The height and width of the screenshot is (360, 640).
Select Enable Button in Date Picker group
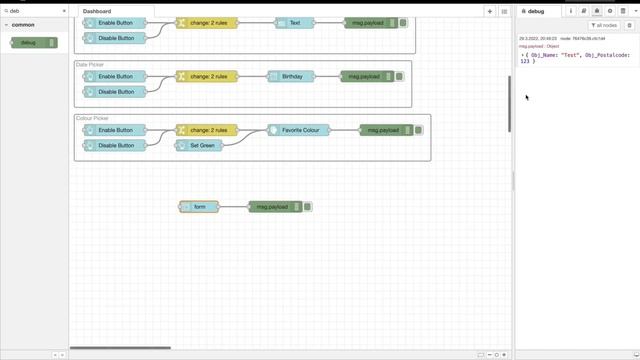115,76
